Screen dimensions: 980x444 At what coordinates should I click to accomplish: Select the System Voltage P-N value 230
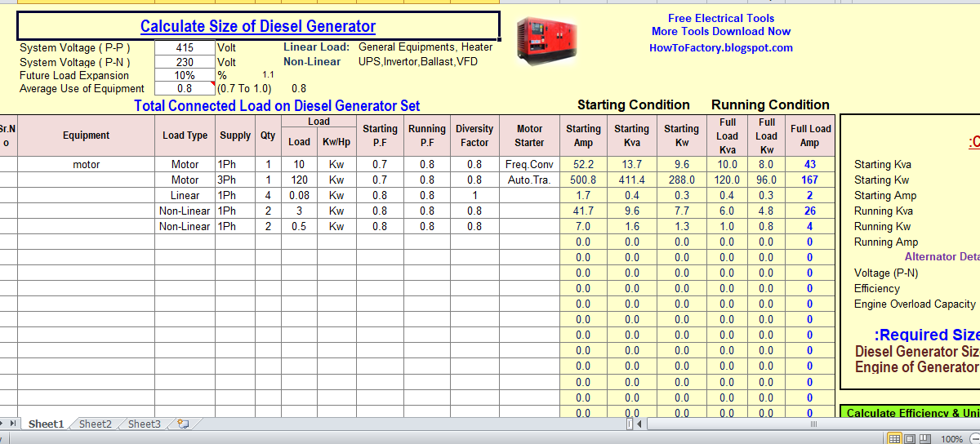point(185,62)
